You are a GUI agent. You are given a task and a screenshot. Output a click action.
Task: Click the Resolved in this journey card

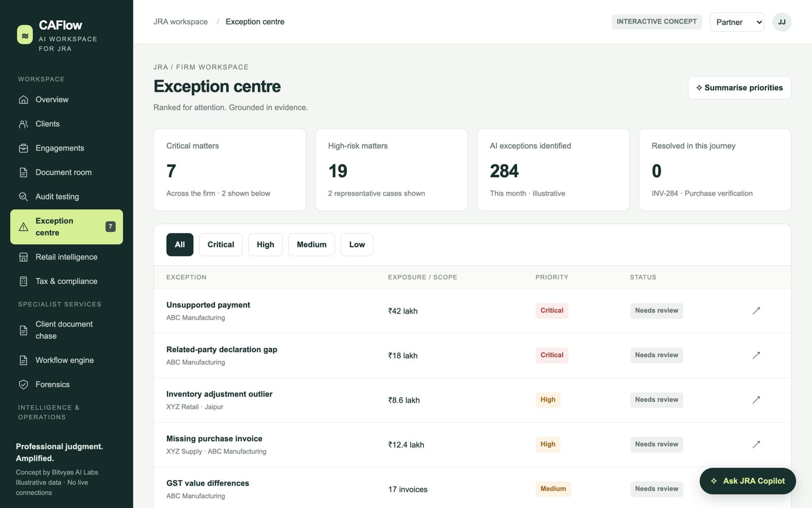tap(715, 170)
